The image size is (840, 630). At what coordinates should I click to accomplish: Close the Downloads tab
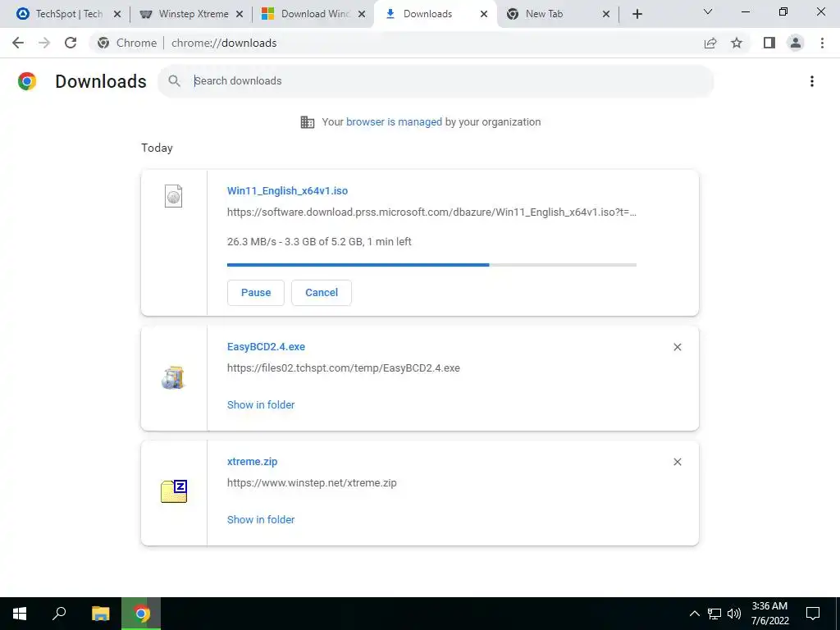[x=484, y=14]
